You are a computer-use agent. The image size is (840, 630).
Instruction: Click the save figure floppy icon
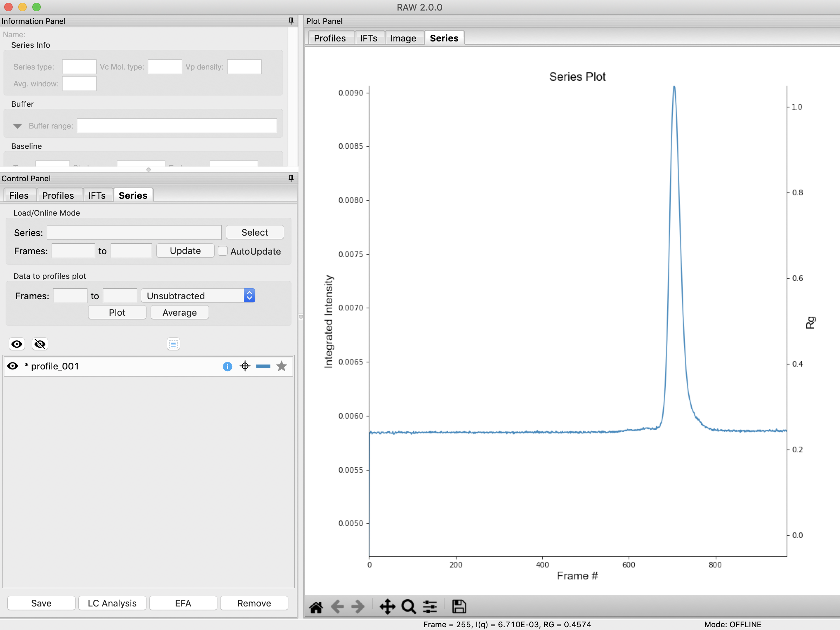[459, 606]
